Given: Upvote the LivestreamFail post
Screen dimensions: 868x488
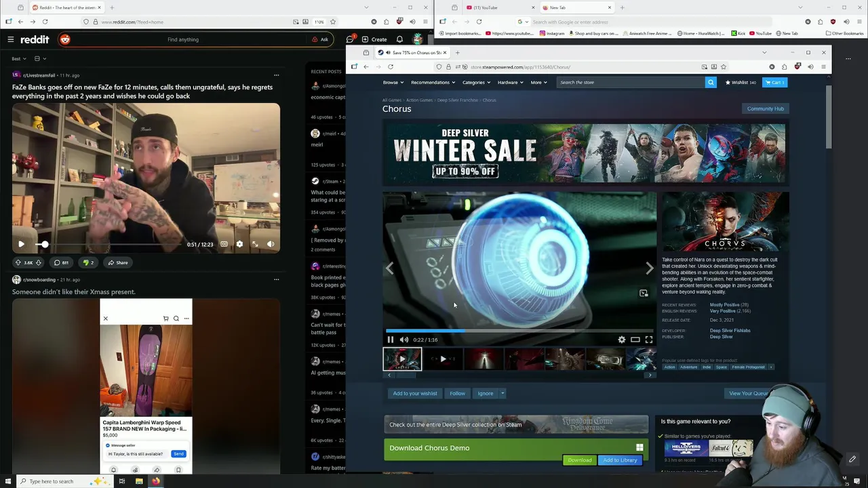Looking at the screenshot, I should tap(18, 262).
